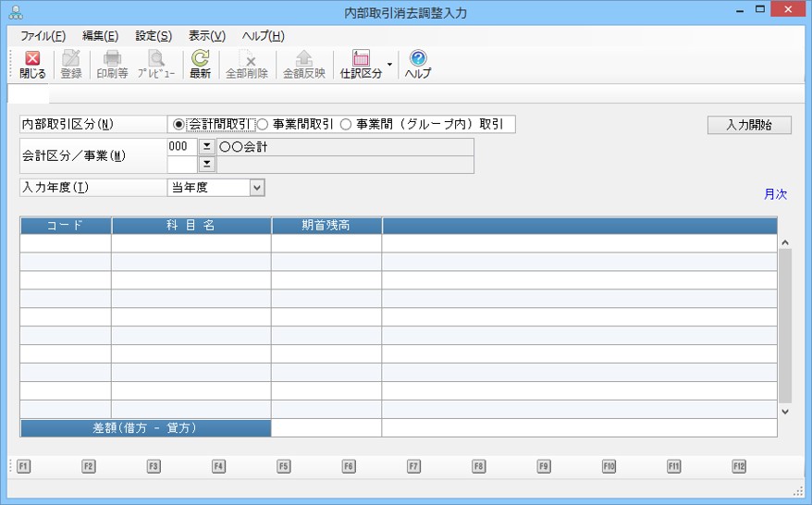This screenshot has width=812, height=505.
Task: Expand the arrow beside 仕訳区分 toolbar button
Action: [x=389, y=65]
